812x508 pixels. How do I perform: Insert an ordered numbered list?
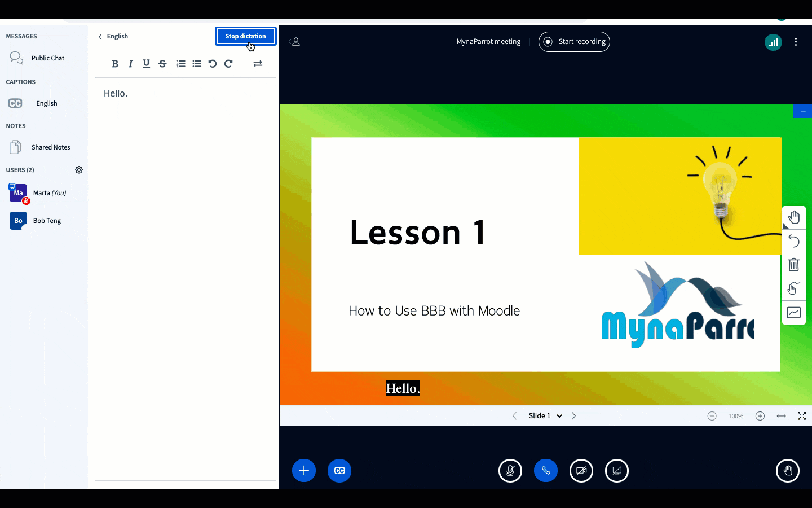[x=181, y=64]
